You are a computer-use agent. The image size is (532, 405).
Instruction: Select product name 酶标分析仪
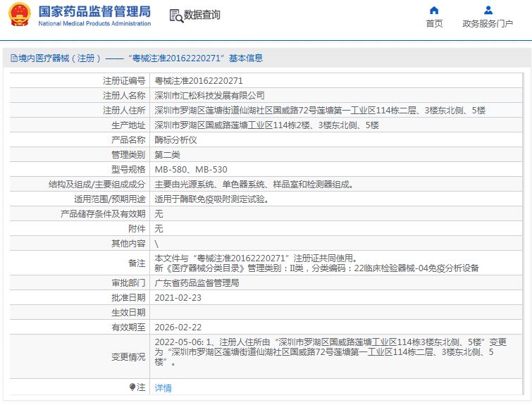[x=175, y=139]
